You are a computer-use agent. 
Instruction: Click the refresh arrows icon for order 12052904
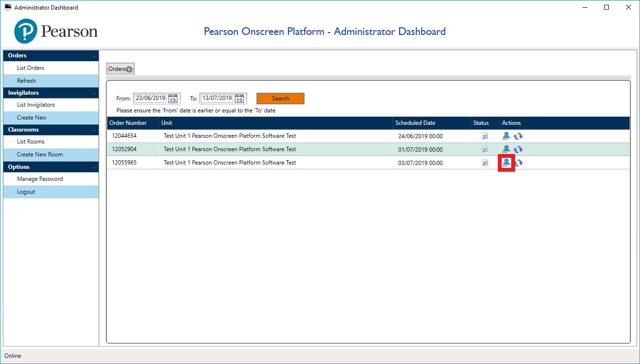518,149
